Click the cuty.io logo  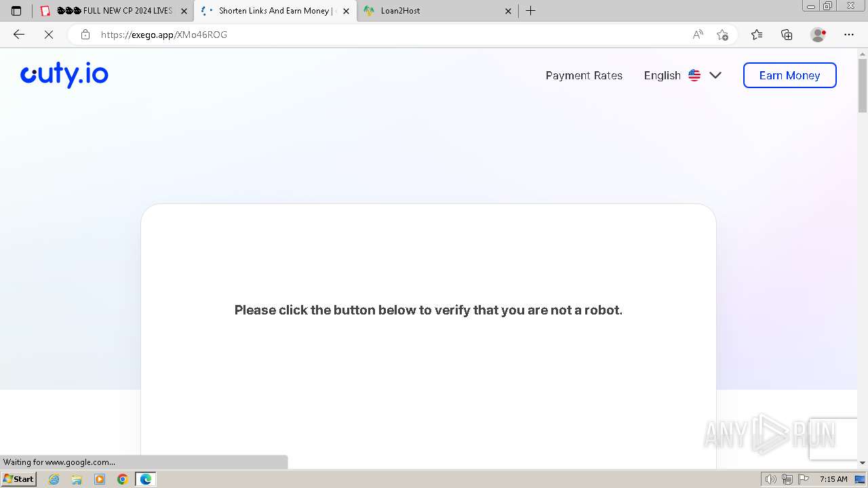coord(64,75)
